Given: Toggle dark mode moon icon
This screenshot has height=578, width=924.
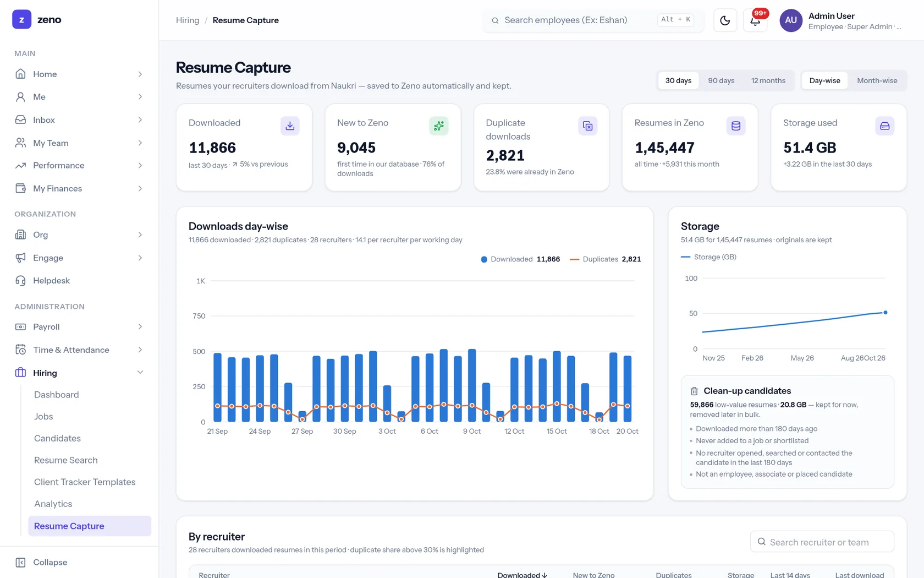Looking at the screenshot, I should [x=725, y=20].
